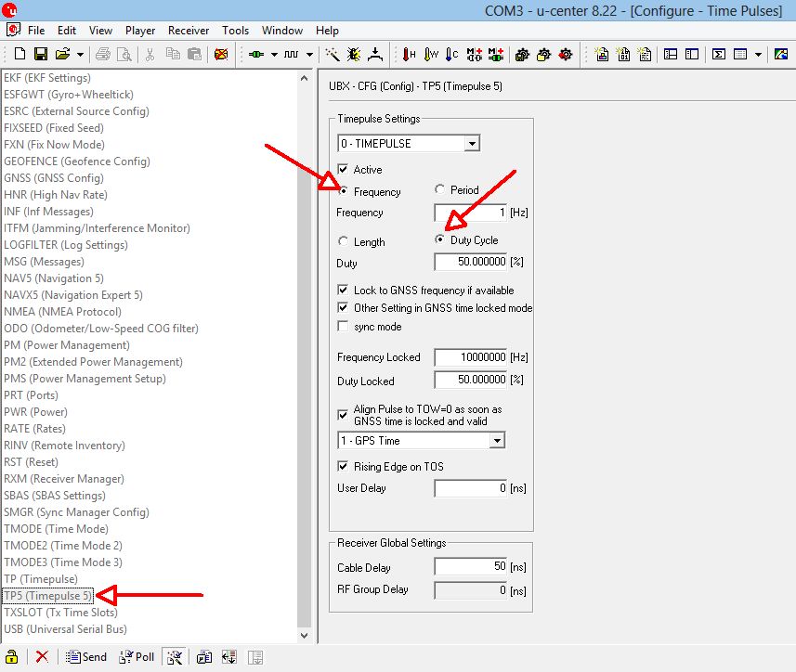Click the Coldstart thermometer C icon
This screenshot has height=672, width=796.
click(451, 54)
